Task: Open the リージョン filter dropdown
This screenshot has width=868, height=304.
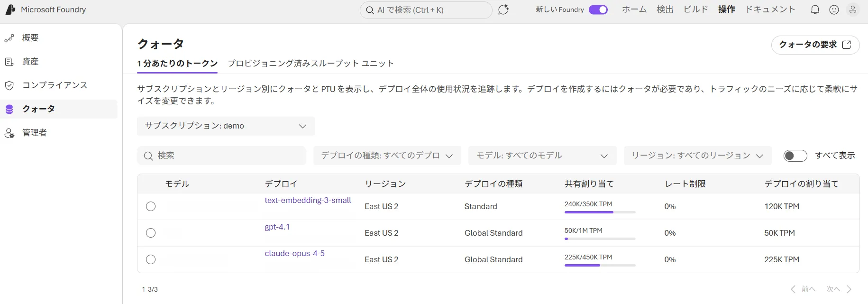Action: (x=698, y=156)
